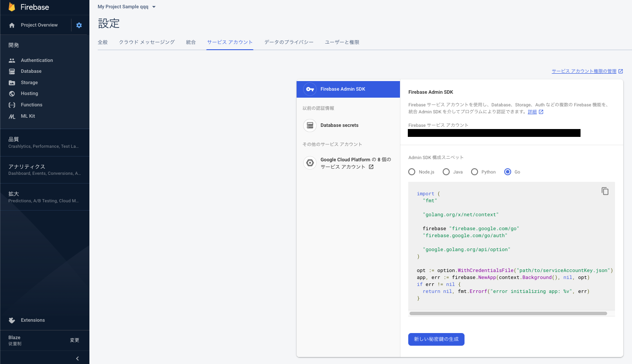This screenshot has height=364, width=632.
Task: Click the Firebase Admin SDK key icon
Action: (310, 89)
